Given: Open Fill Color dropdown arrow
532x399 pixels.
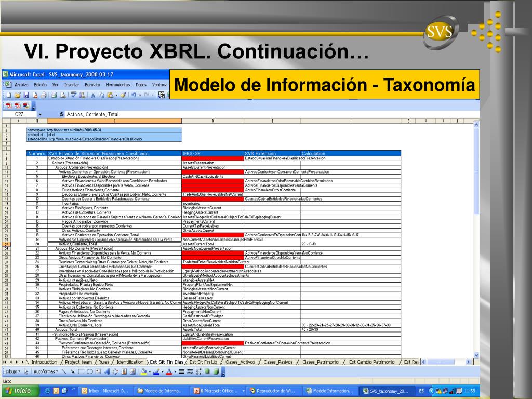Looking at the screenshot, I should coord(150,371).
